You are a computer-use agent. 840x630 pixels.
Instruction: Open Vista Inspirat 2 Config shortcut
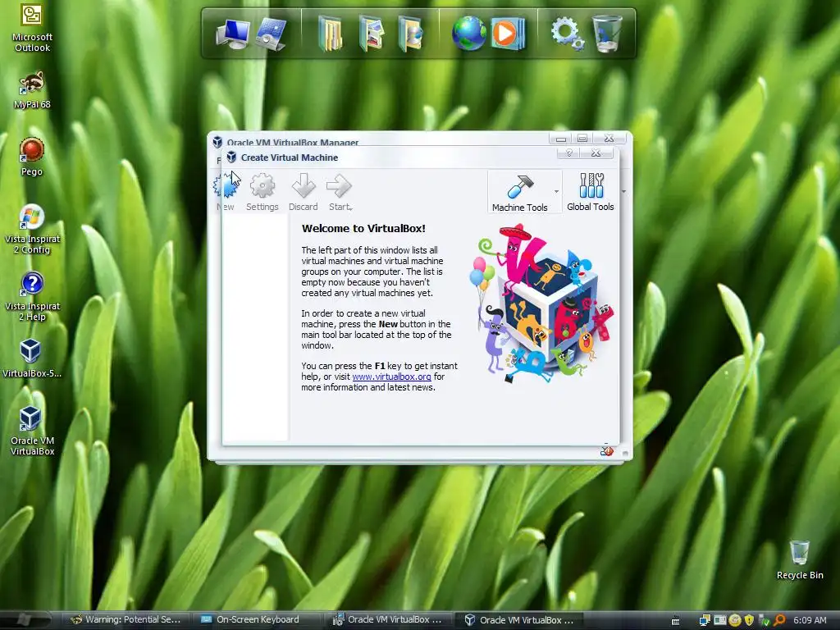(x=32, y=229)
